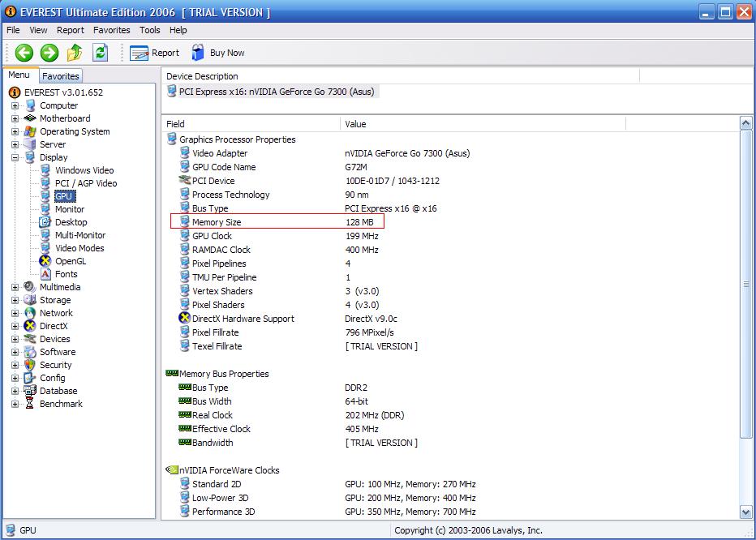This screenshot has height=540, width=756.
Task: Click the Database tree icon
Action: tap(30, 391)
